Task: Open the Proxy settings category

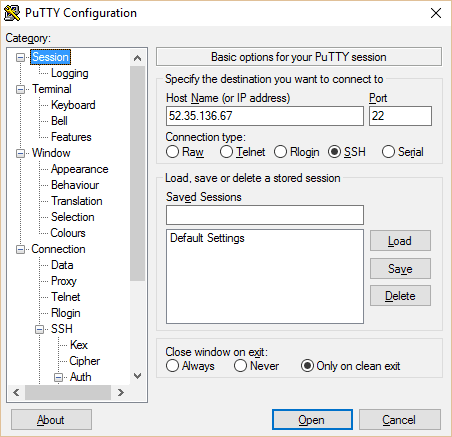Action: click(64, 281)
